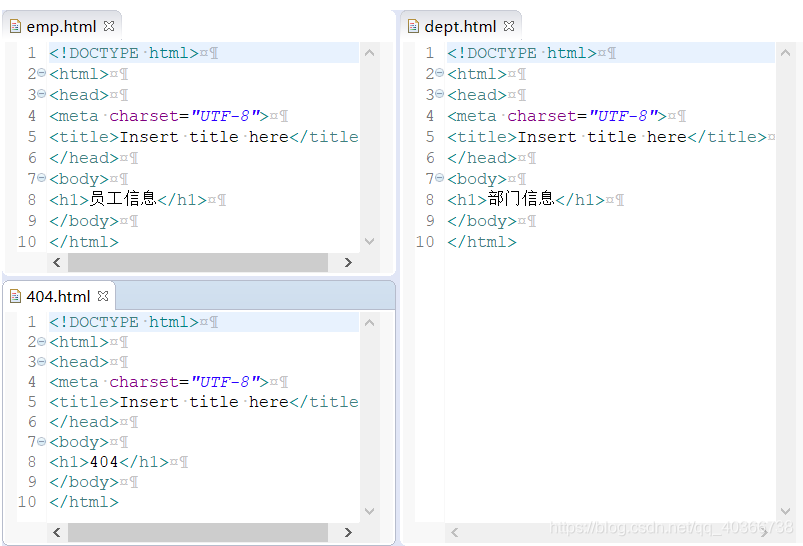Click scroll-right arrow in emp.html editor
The height and width of the screenshot is (546, 803).
tap(348, 262)
